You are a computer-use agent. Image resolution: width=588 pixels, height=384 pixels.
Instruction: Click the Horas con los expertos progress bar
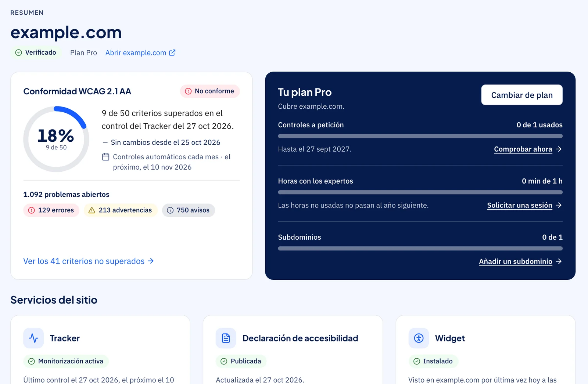click(x=420, y=192)
